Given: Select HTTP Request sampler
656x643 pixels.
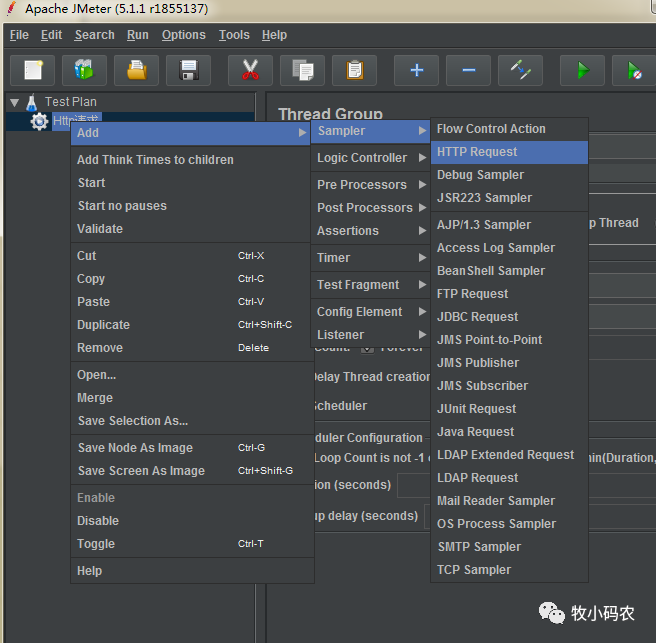Looking at the screenshot, I should tap(509, 152).
